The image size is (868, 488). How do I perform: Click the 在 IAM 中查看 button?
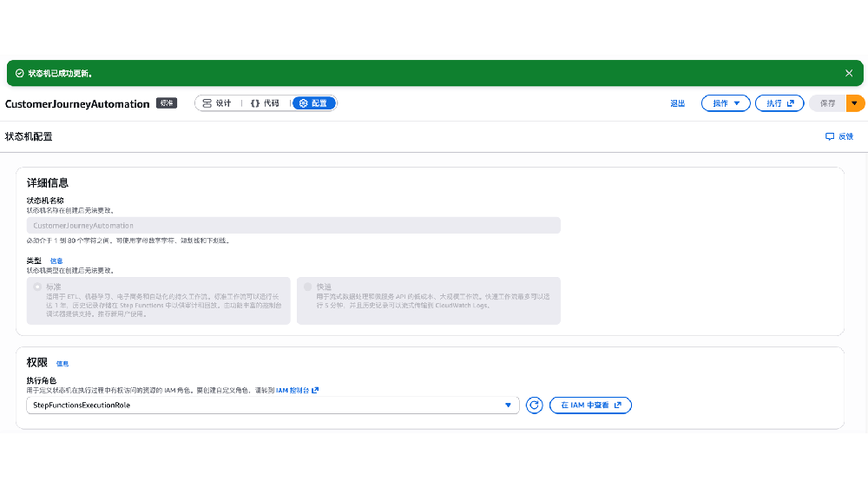click(590, 406)
